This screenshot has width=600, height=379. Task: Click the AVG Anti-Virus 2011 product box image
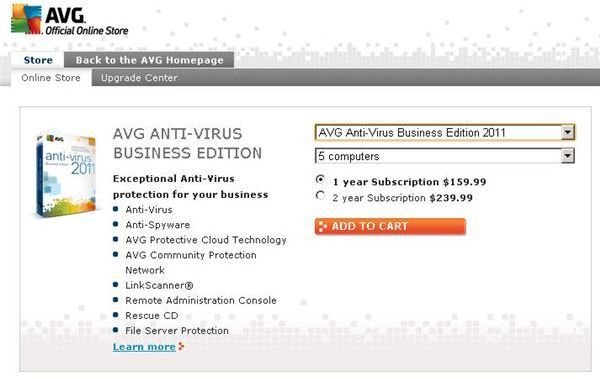66,175
